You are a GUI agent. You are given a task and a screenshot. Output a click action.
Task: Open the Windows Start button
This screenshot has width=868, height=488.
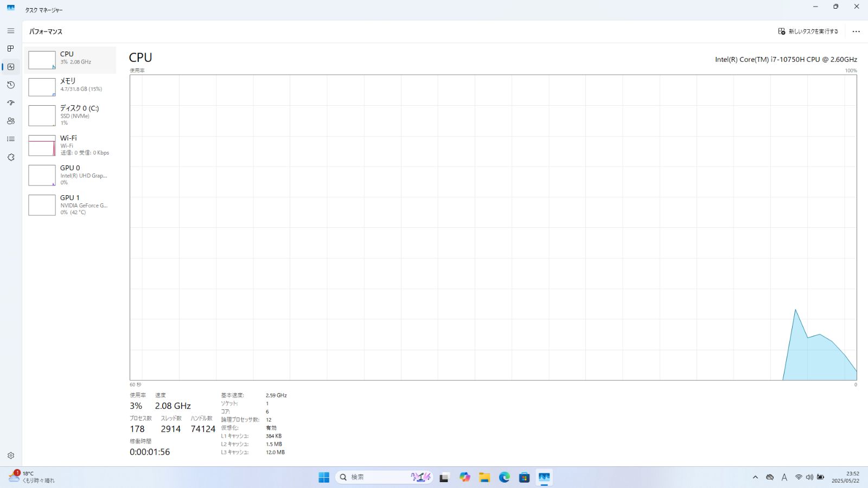[x=324, y=477]
